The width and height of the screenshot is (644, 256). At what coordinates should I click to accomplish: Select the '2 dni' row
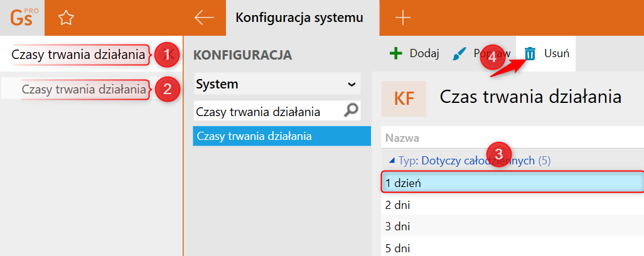pos(512,205)
